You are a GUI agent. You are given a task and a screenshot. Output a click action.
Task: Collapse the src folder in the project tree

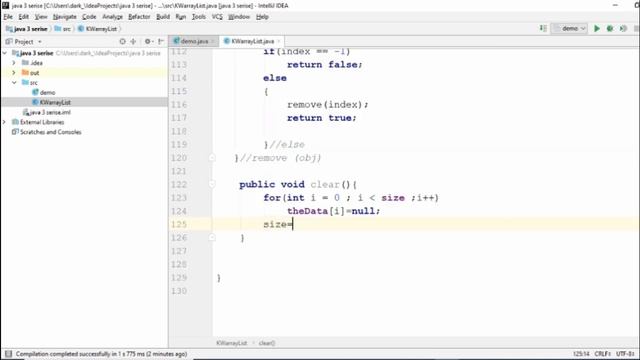[14, 82]
